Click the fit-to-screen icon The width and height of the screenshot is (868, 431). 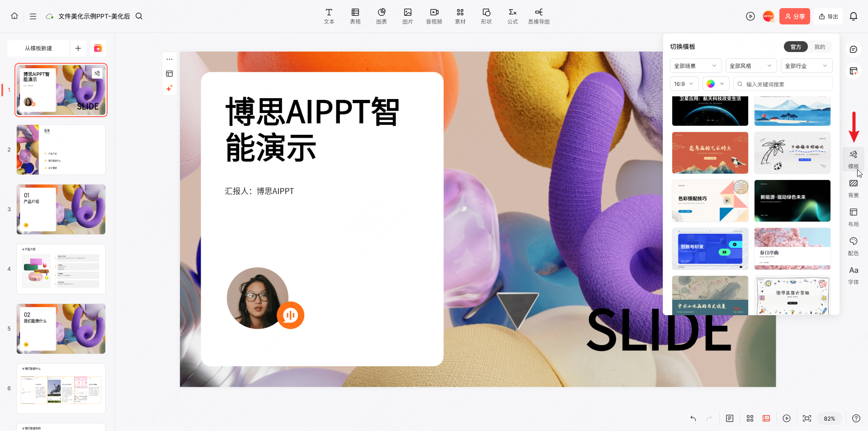click(807, 418)
